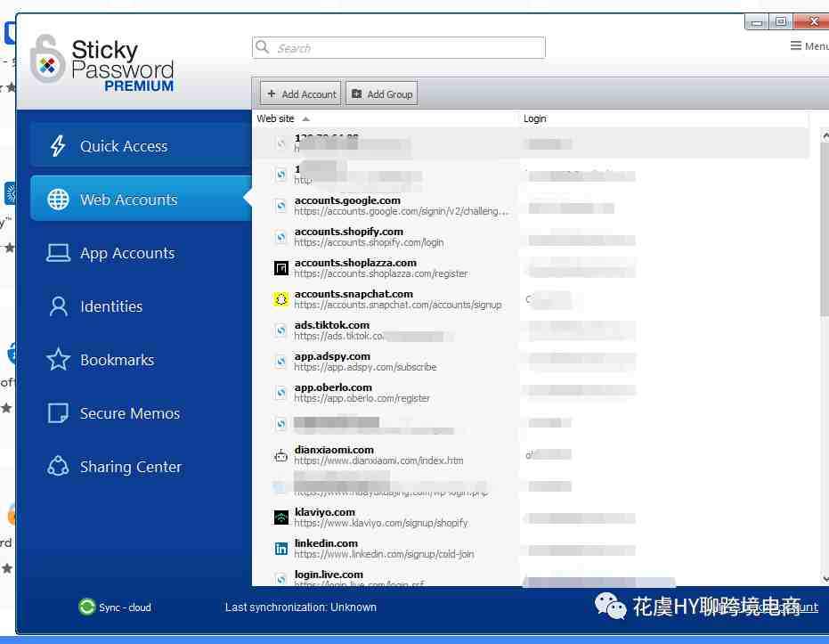Screen dimensions: 829x644
Task: Click the Snapchat account favicon
Action: [x=281, y=299]
